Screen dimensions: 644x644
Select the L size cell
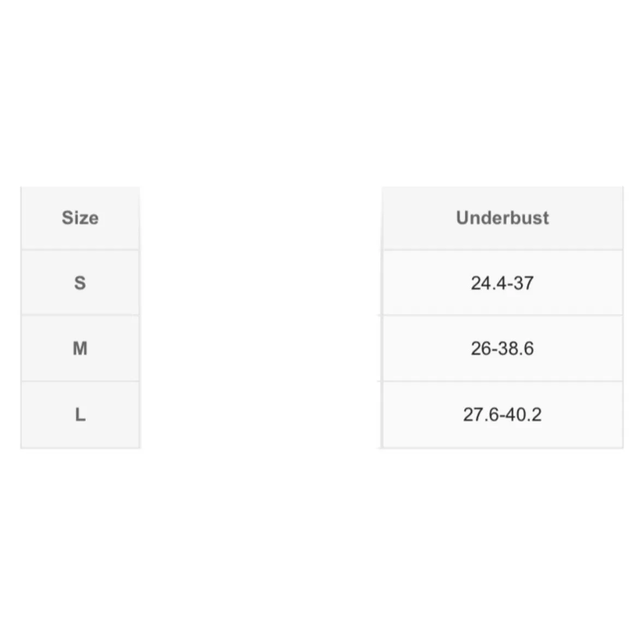80,415
